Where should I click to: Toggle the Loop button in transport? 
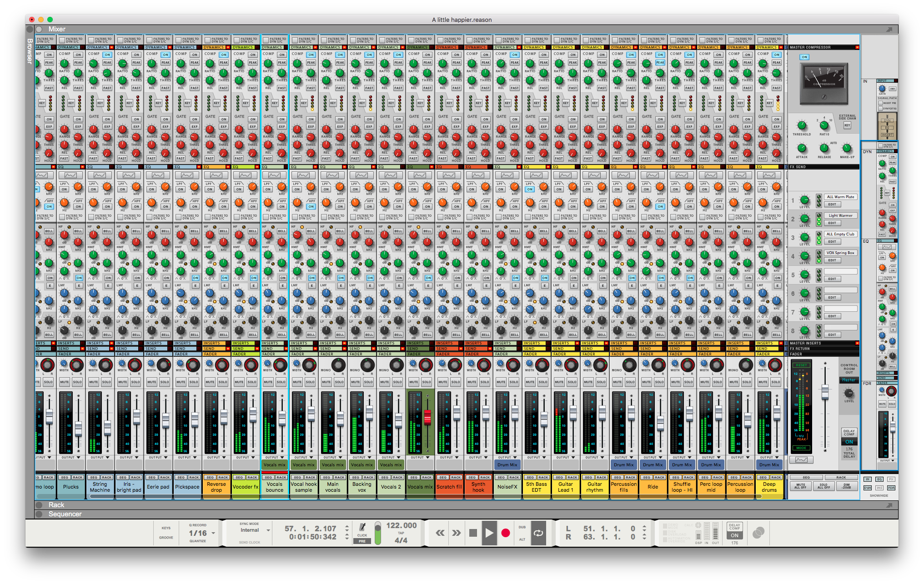click(538, 533)
